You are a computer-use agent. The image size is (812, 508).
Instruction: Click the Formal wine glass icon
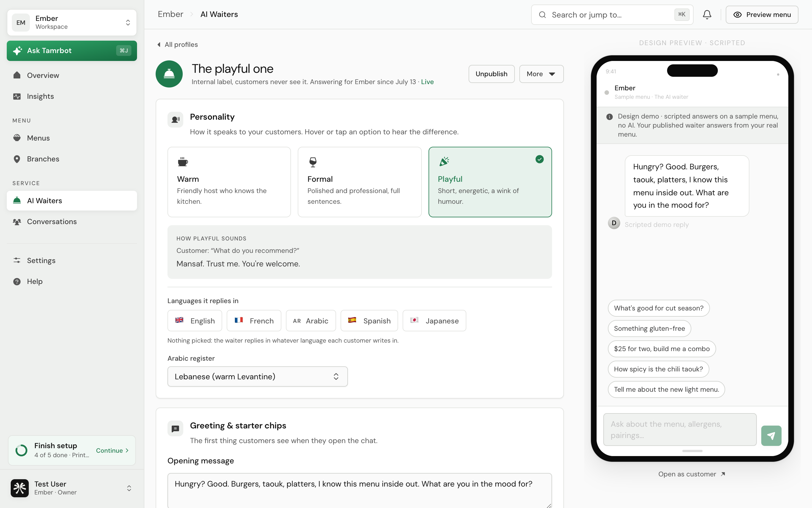[x=313, y=162]
